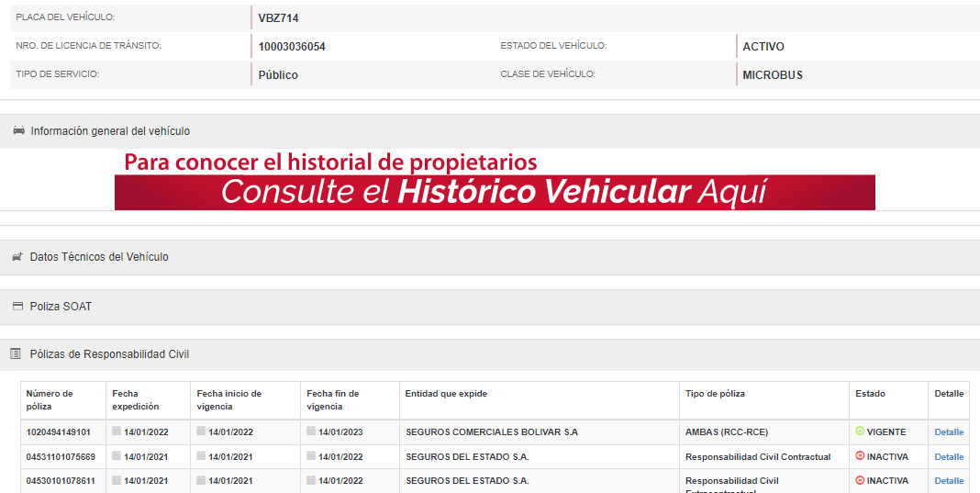Click the car icon beside Información general
Image resolution: width=980 pixels, height=493 pixels.
click(x=18, y=131)
